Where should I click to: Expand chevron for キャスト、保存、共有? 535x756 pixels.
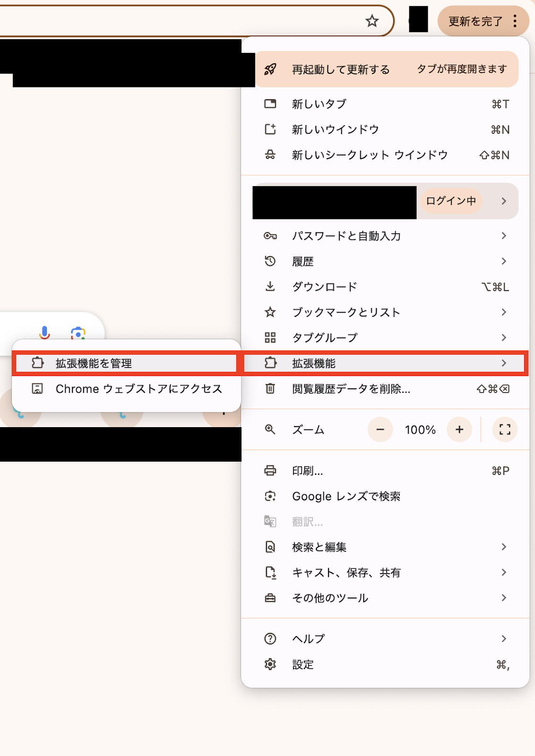click(504, 573)
